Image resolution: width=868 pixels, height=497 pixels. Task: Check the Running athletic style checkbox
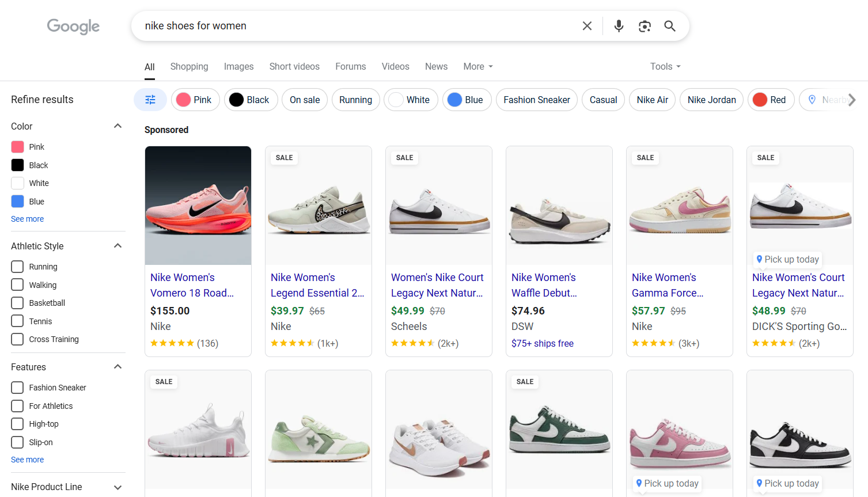(x=18, y=267)
